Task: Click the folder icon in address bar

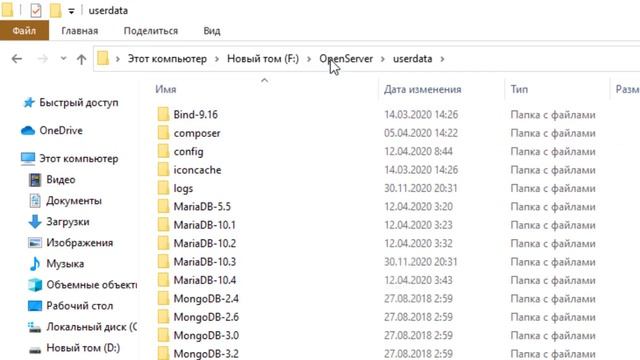Action: click(103, 58)
